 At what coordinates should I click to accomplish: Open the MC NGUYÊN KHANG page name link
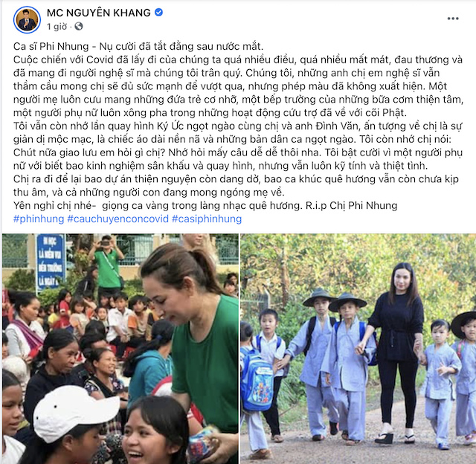coord(99,13)
